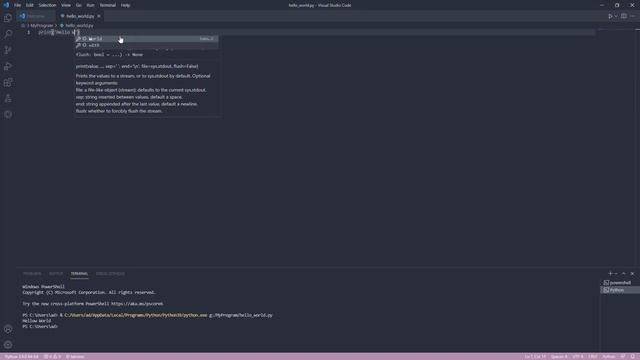Close the hello_world.py tab
The image size is (640, 360).
[x=99, y=16]
